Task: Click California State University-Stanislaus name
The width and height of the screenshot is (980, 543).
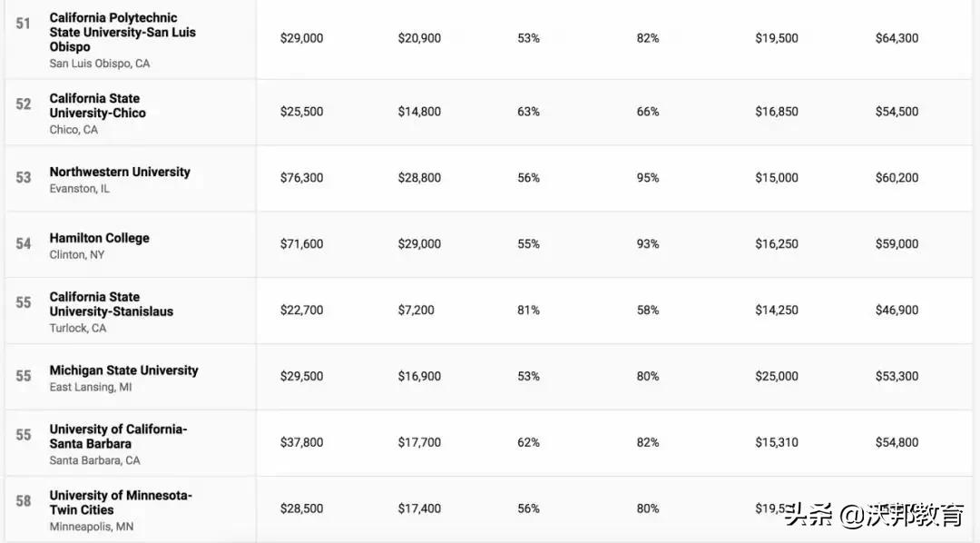Action: point(111,304)
